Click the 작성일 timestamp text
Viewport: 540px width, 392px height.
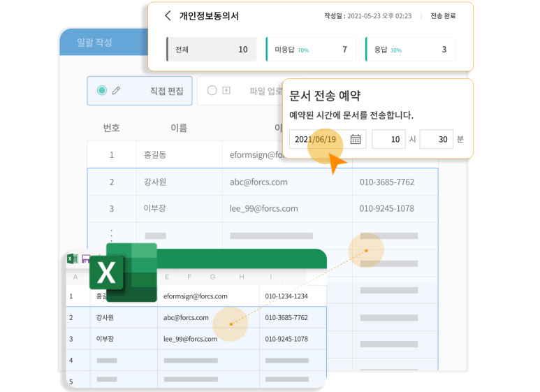tap(368, 16)
